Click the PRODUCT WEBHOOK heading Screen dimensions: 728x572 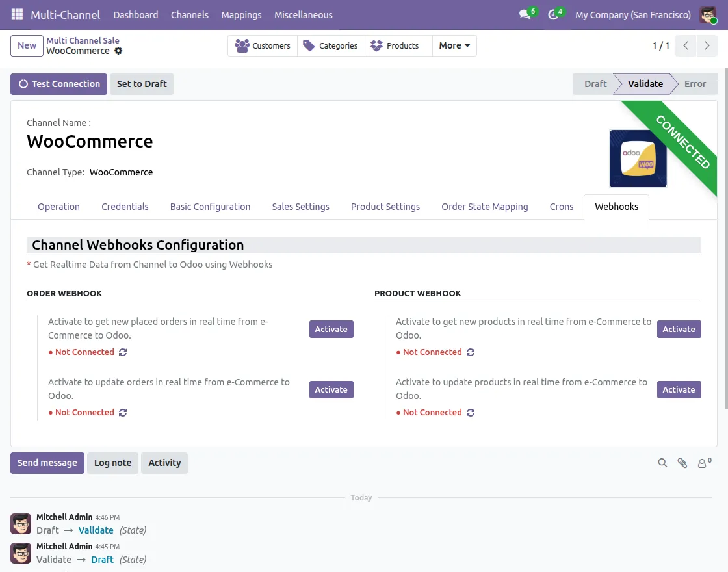(418, 293)
